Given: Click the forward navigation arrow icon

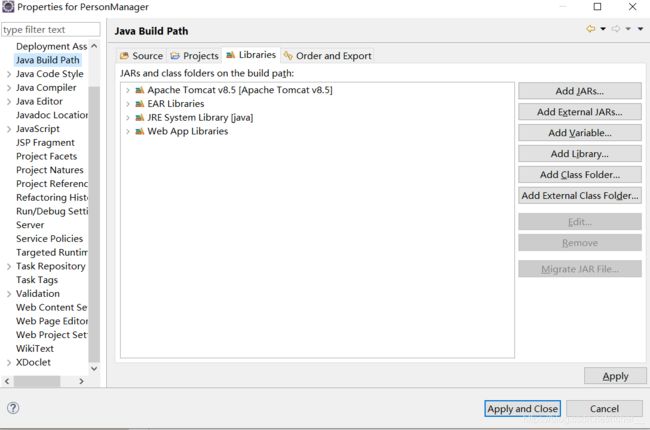Looking at the screenshot, I should tap(616, 29).
